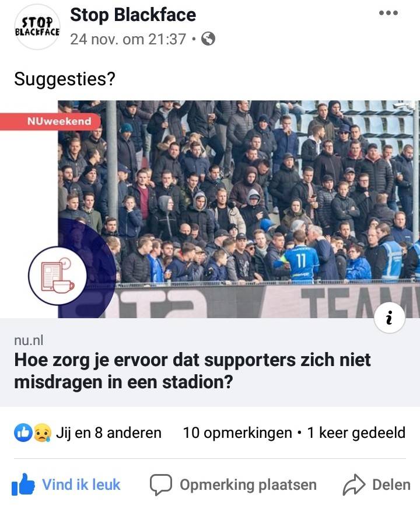Click the nu.nl source domain label
The width and height of the screenshot is (420, 505).
(x=29, y=340)
